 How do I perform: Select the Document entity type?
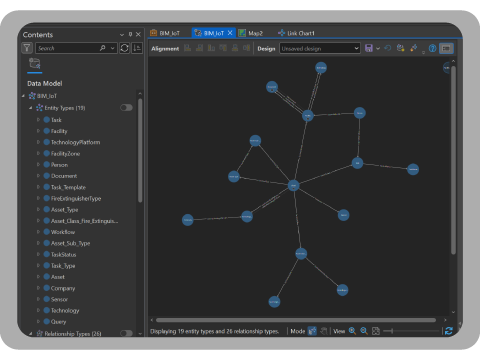coord(64,176)
